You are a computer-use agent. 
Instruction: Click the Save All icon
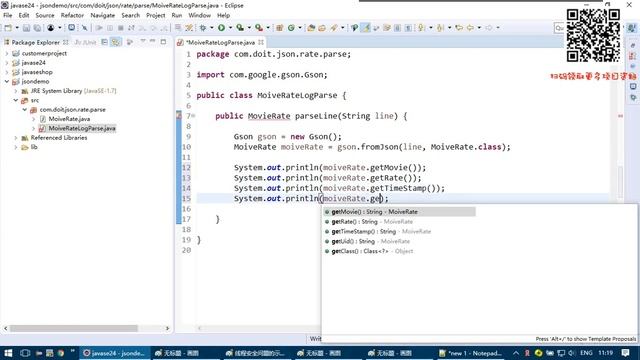pyautogui.click(x=37, y=28)
